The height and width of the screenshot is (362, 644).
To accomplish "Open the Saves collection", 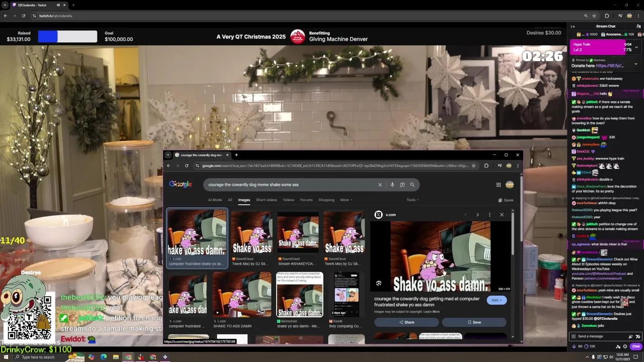I will tap(506, 200).
